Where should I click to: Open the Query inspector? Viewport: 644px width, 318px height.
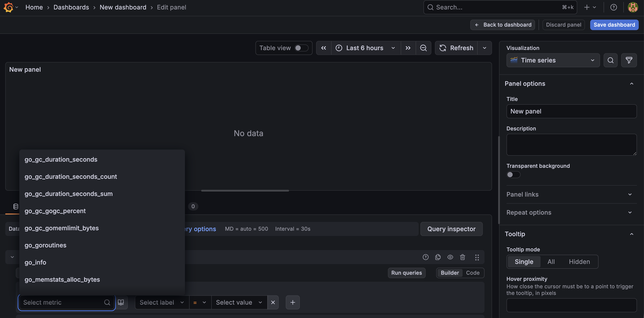[451, 229]
